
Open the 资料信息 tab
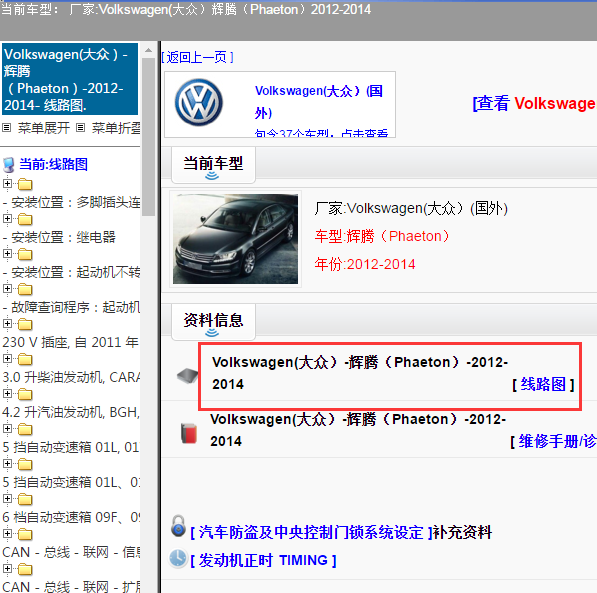213,322
